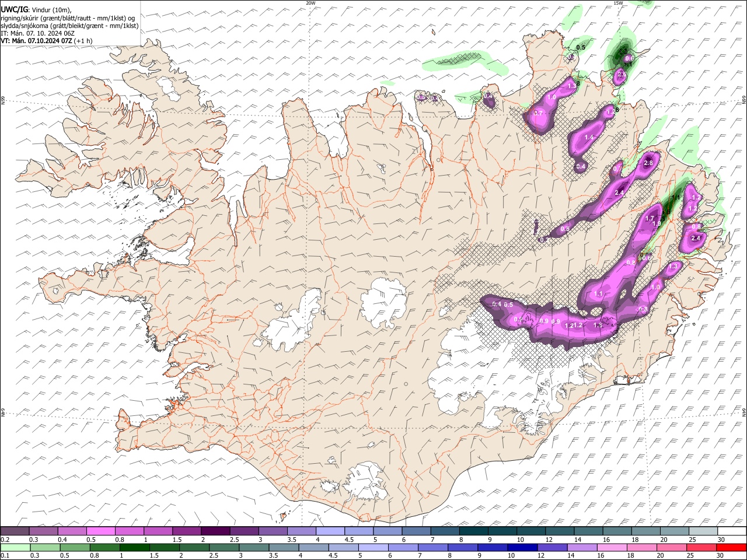Select the pale green 0.1 swatch, lower row
The width and height of the screenshot is (747, 560).
[15, 547]
